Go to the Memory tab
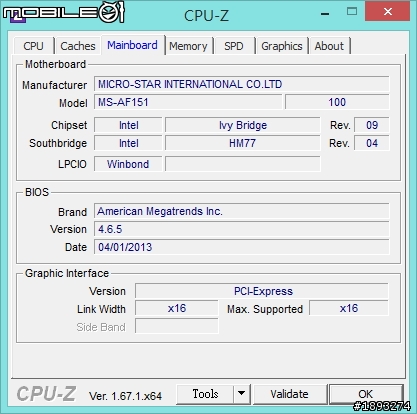Viewport: 417px width, 414px height. 188,46
